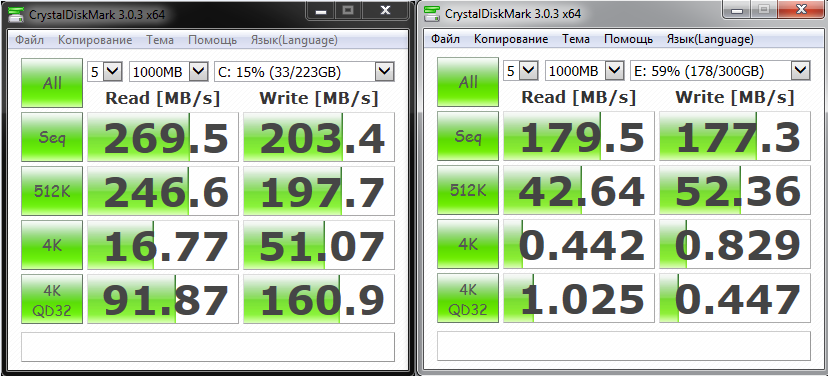This screenshot has width=828, height=376.
Task: Click the CrystalDiskMark app icon in the left window title bar
Action: coord(16,14)
